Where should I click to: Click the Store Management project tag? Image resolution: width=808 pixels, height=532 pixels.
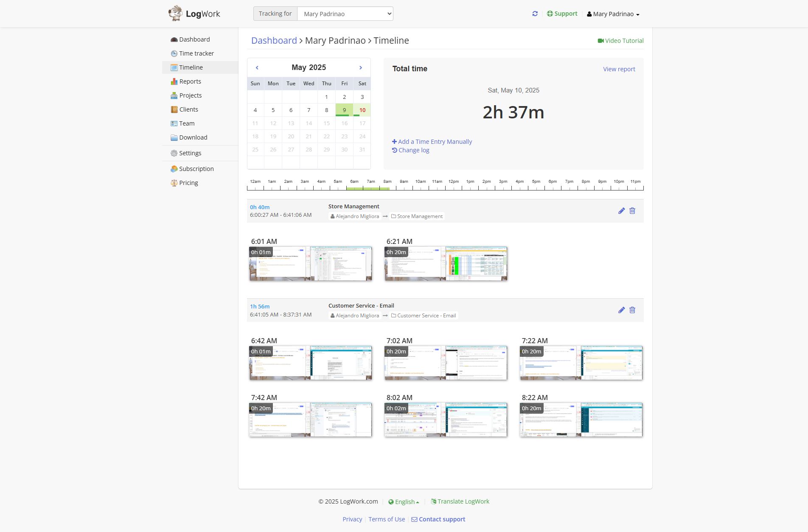point(417,216)
